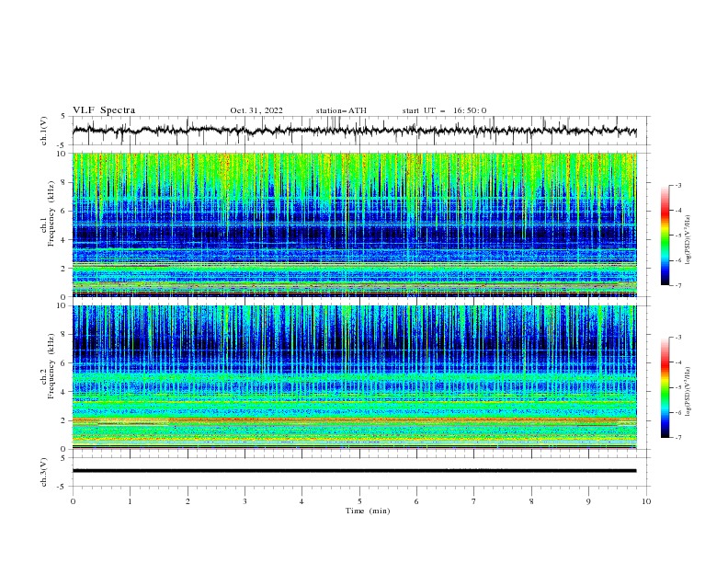Click the ch.1 voltage waveform trace
This screenshot has height=563, width=728.
coord(354,131)
